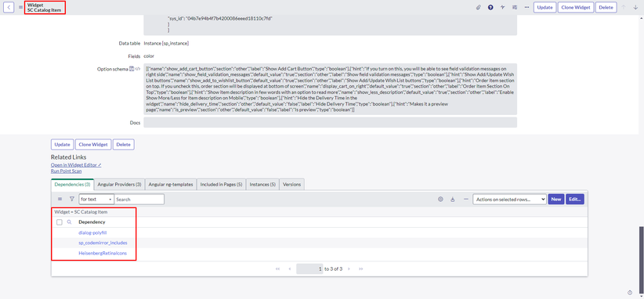Open list controls menu in Dependencies list

click(60, 199)
